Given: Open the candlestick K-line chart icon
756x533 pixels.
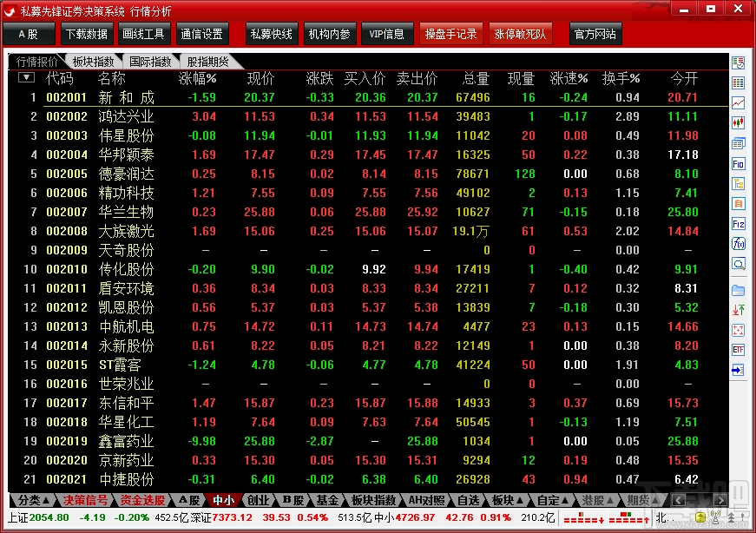Looking at the screenshot, I should [x=738, y=123].
